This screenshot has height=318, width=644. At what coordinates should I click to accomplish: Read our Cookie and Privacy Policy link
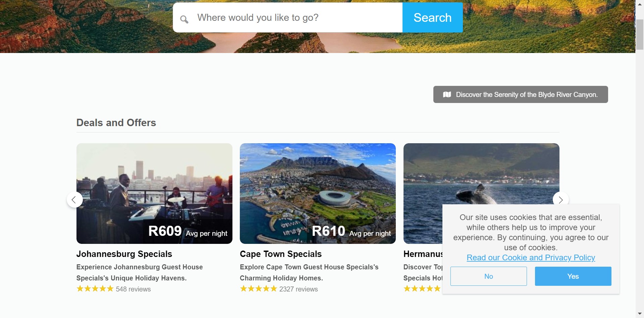click(x=531, y=258)
